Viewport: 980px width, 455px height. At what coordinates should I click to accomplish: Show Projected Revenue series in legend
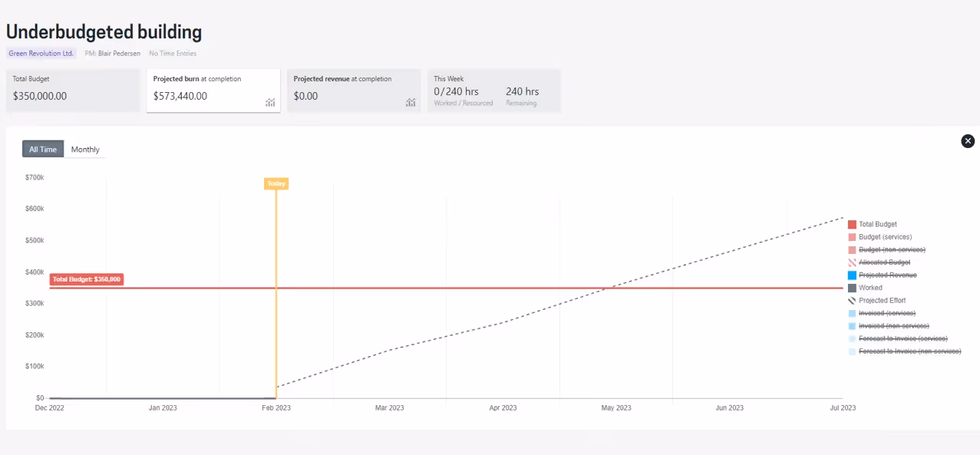(882, 275)
